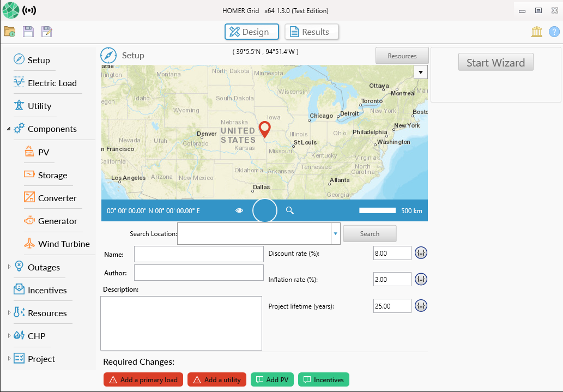Click the Electric Load waveform icon
This screenshot has width=563, height=392.
tap(19, 82)
